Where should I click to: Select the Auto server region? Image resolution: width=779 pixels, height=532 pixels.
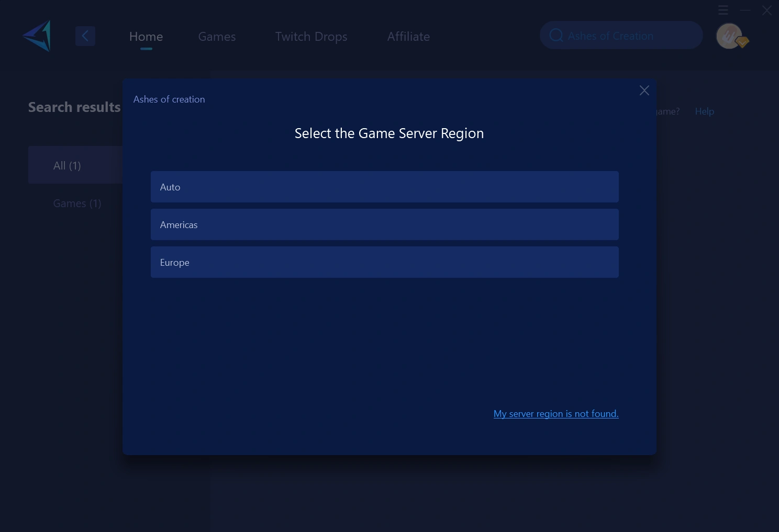[384, 187]
